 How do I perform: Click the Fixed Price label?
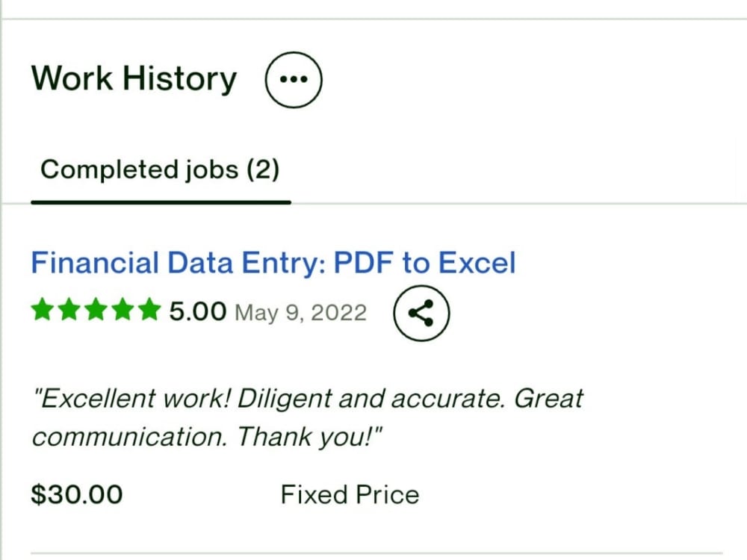pos(350,494)
